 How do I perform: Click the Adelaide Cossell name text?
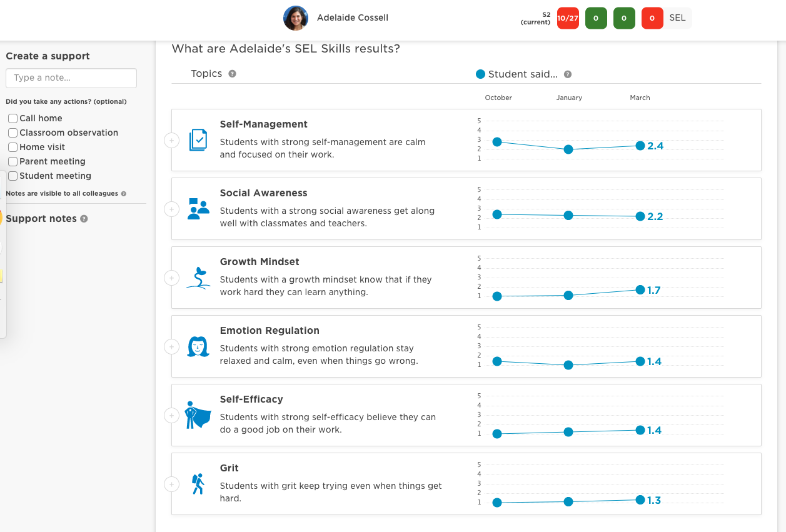[353, 18]
